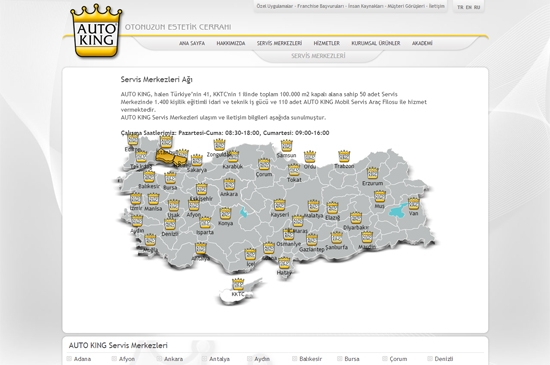Toggle the Çorum checkbox
The height and width of the screenshot is (365, 550).
tap(385, 358)
